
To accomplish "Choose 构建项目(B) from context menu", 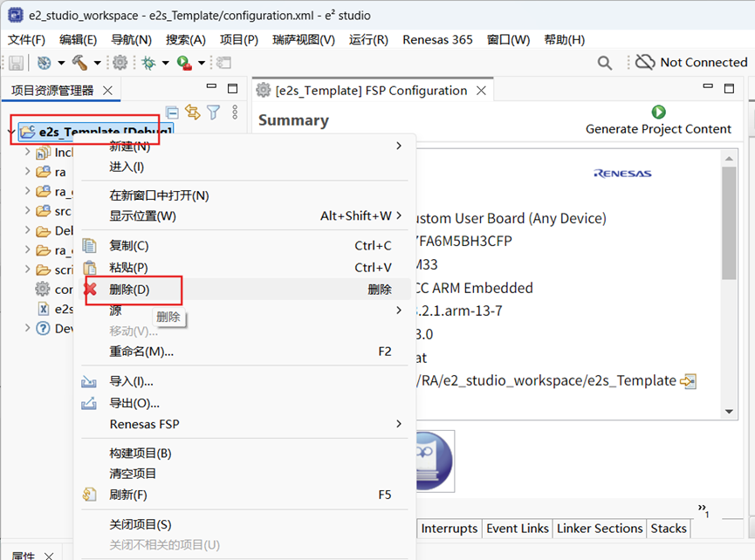I will tap(244, 454).
